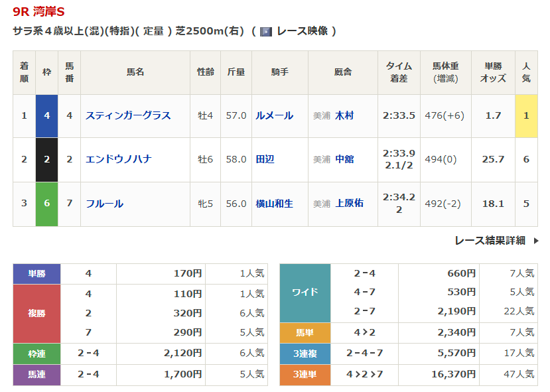Image resolution: width=550 pixels, height=392 pixels.
Task: Click the 9R 湾岸S race title
Action: (x=38, y=13)
